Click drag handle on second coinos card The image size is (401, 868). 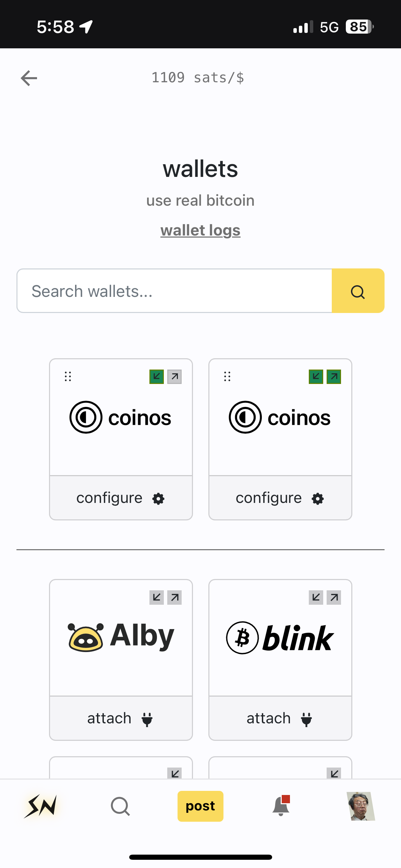pyautogui.click(x=227, y=376)
